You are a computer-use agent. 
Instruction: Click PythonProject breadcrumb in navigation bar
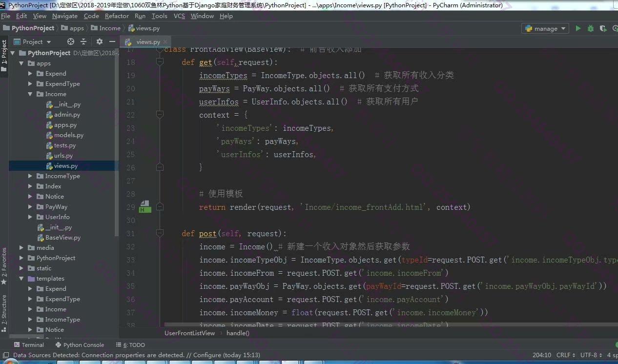(28, 28)
